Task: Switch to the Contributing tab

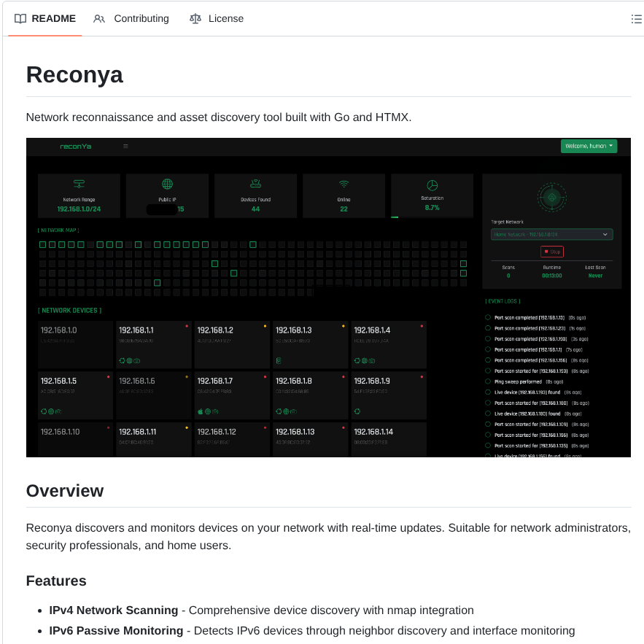Action: [131, 19]
